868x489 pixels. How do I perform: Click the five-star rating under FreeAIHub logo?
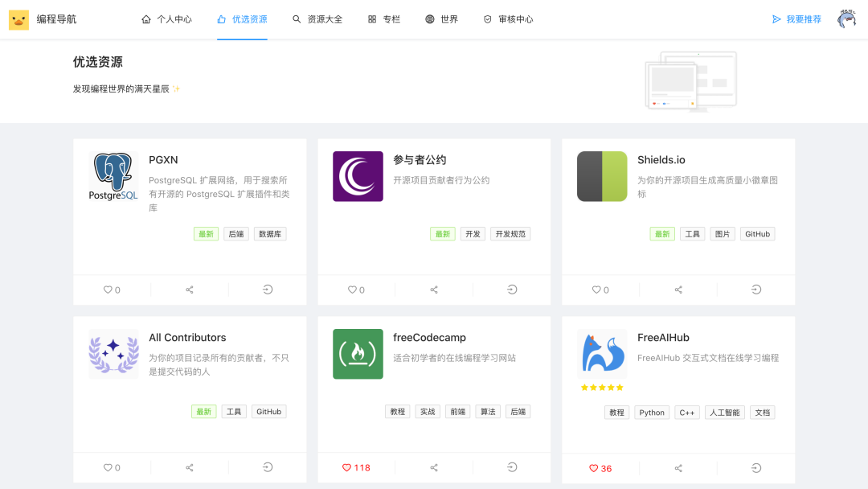point(602,388)
